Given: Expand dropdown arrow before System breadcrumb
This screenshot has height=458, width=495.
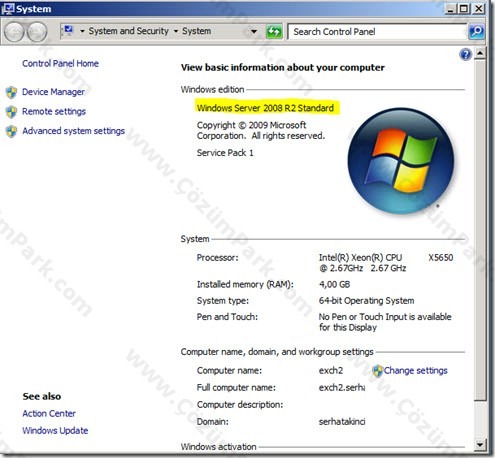Looking at the screenshot, I should click(x=176, y=31).
